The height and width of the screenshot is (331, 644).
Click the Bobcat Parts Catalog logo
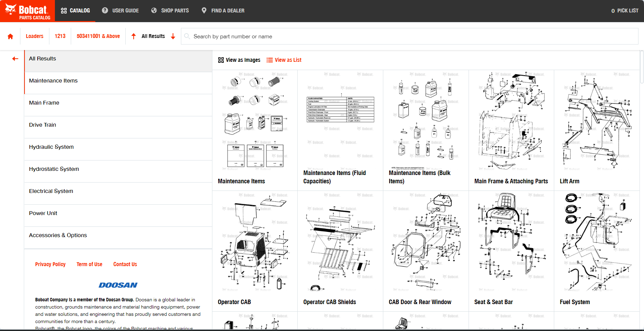28,11
